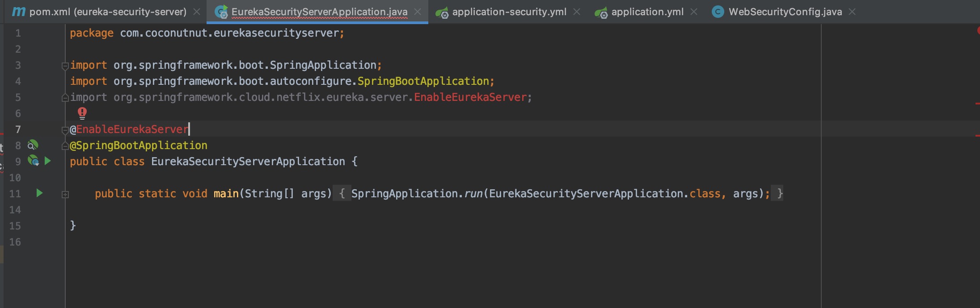Viewport: 980px width, 308px height.
Task: Close the EurekaSecurityServerApplication.java tab
Action: (418, 12)
